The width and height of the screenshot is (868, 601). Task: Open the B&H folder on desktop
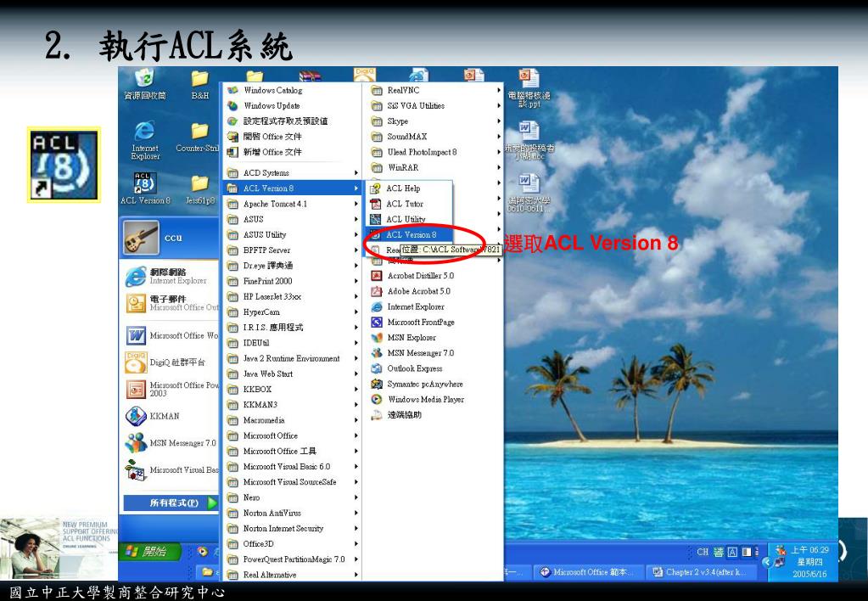[x=200, y=84]
